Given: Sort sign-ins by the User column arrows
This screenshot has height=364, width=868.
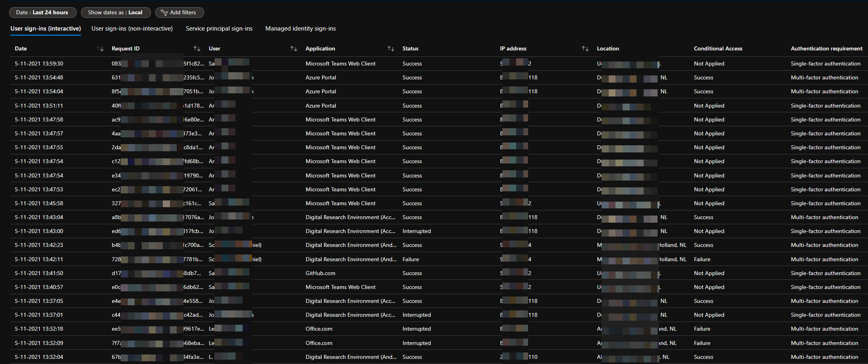Looking at the screenshot, I should (x=294, y=49).
